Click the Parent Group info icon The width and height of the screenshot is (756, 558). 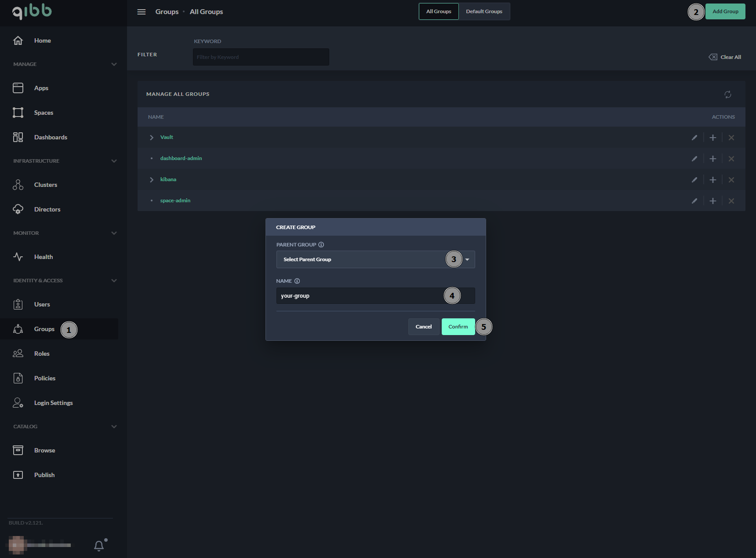coord(321,245)
